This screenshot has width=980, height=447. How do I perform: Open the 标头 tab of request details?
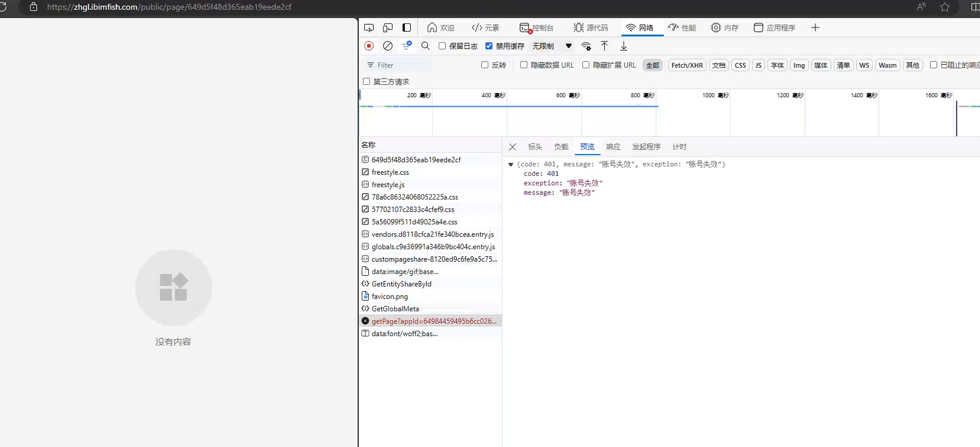[535, 147]
